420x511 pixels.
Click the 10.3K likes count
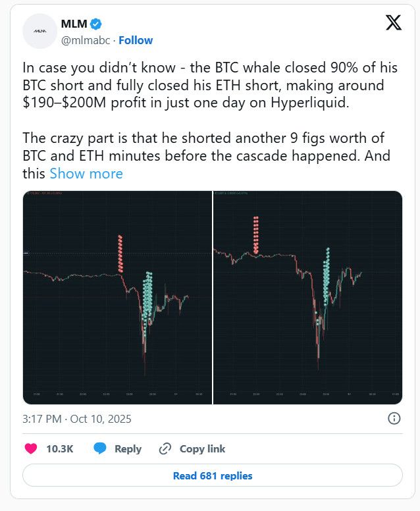[59, 448]
